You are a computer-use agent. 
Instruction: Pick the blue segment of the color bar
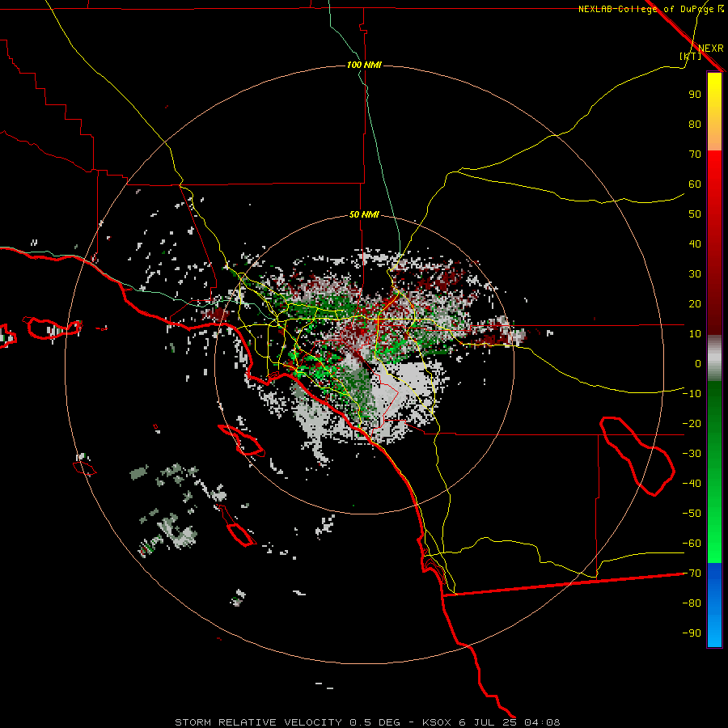click(714, 605)
